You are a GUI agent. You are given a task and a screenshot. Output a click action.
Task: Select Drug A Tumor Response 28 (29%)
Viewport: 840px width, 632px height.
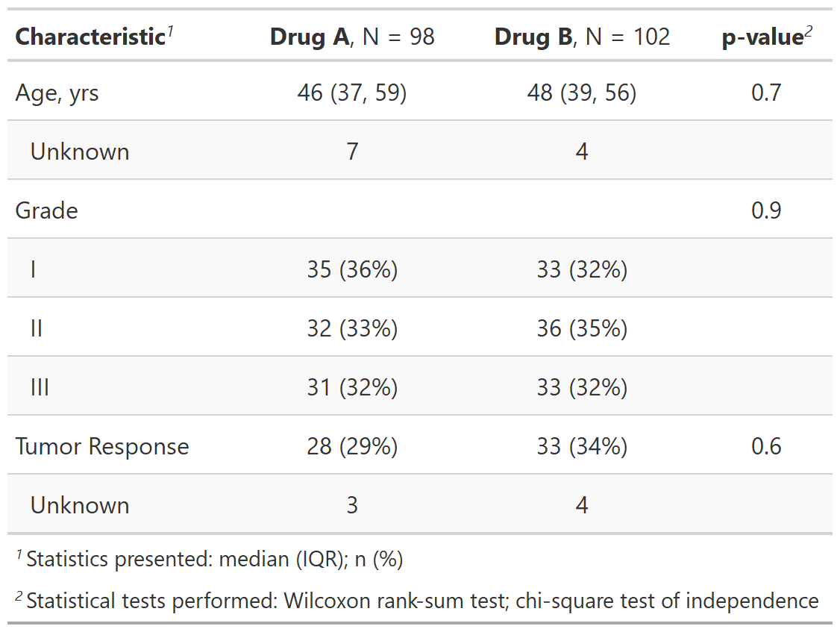(352, 446)
